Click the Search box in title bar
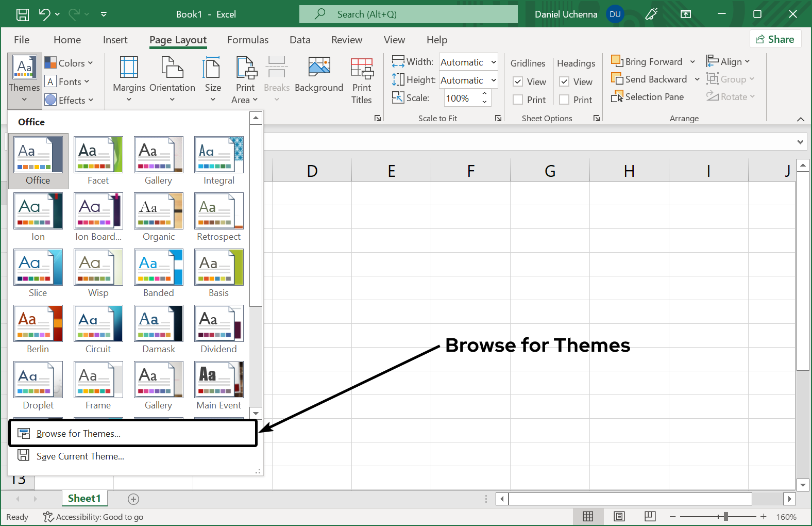The height and width of the screenshot is (526, 812). (x=409, y=14)
